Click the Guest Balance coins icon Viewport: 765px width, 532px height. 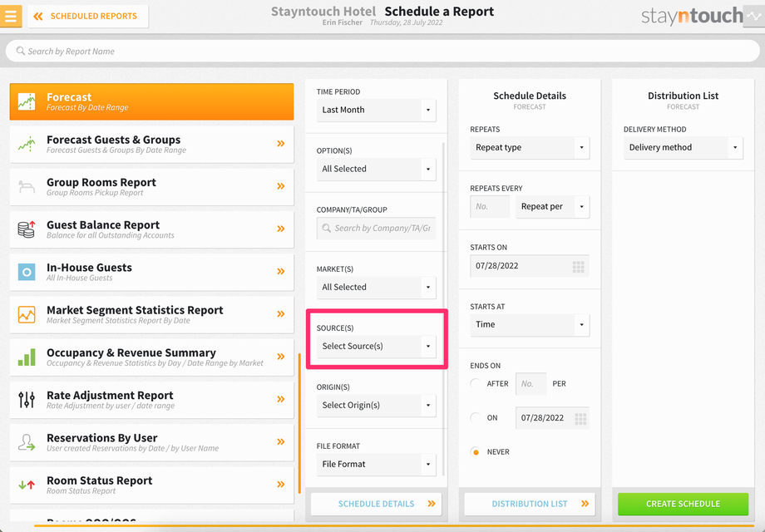pos(27,229)
